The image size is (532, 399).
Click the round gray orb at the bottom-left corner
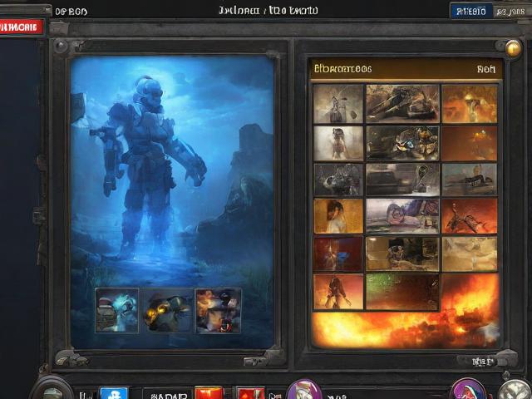(x=52, y=389)
